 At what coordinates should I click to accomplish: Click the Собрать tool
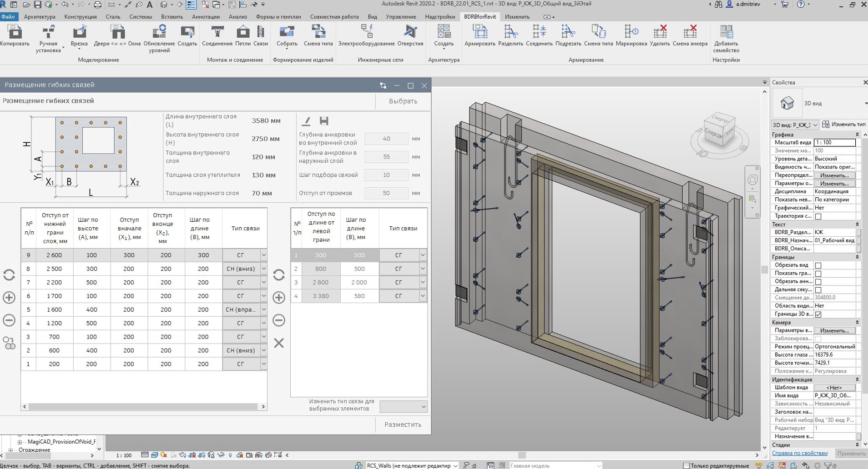pos(287,36)
